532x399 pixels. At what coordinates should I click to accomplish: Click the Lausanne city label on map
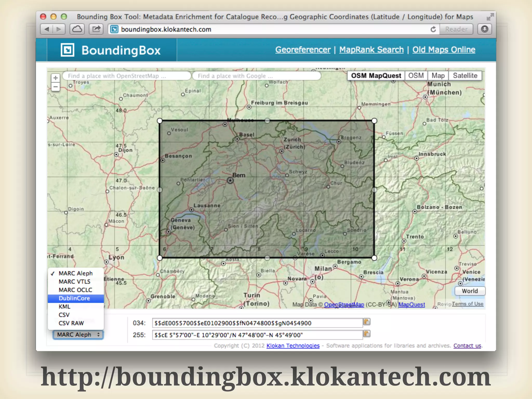[207, 205]
